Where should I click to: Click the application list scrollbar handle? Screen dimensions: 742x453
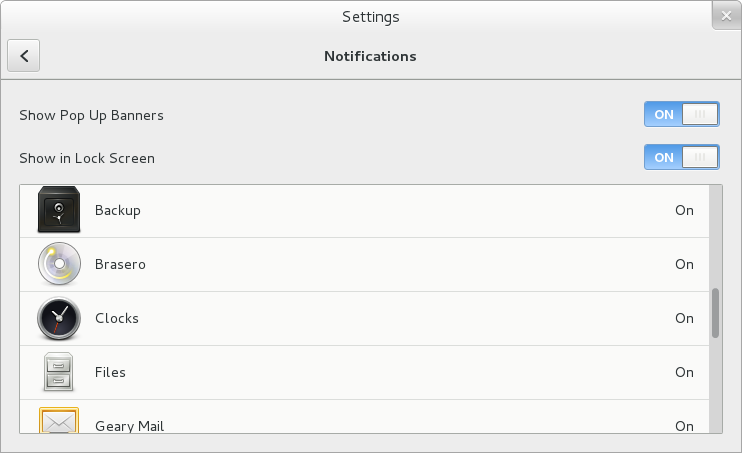click(x=715, y=314)
